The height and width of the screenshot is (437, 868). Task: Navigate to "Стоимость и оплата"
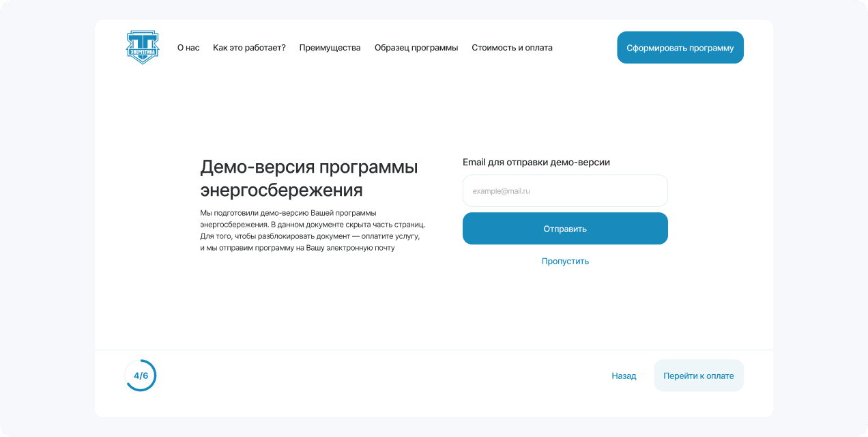(x=512, y=48)
